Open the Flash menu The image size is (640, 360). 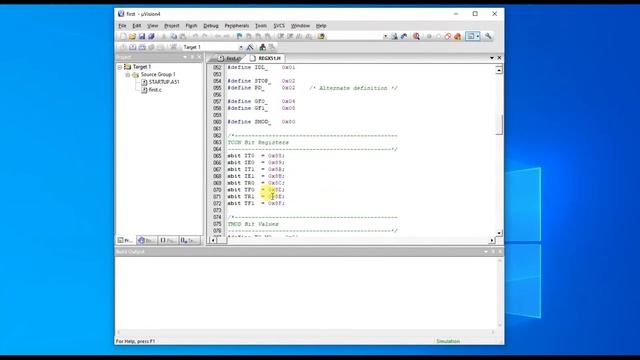[x=191, y=26]
